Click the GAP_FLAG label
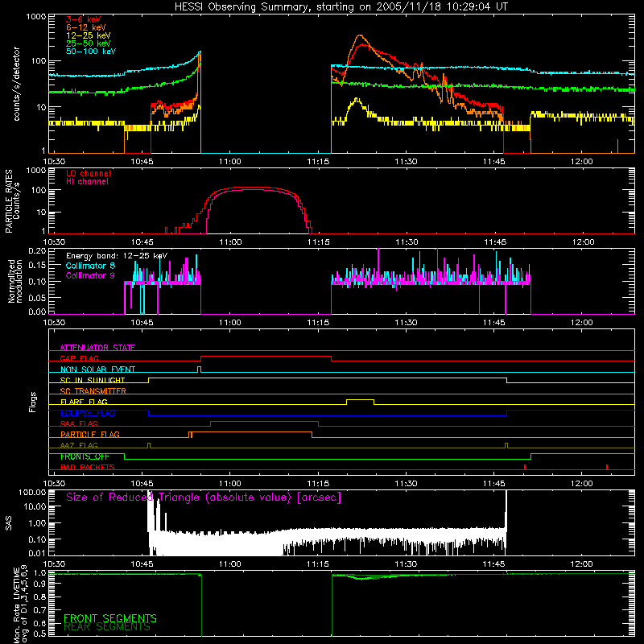This screenshot has width=644, height=644. click(x=79, y=358)
